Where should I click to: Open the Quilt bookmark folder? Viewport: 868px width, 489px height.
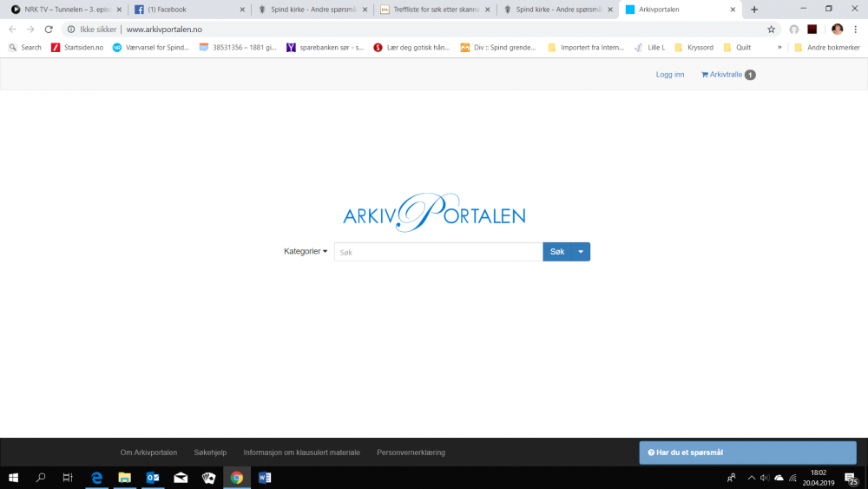pos(737,48)
